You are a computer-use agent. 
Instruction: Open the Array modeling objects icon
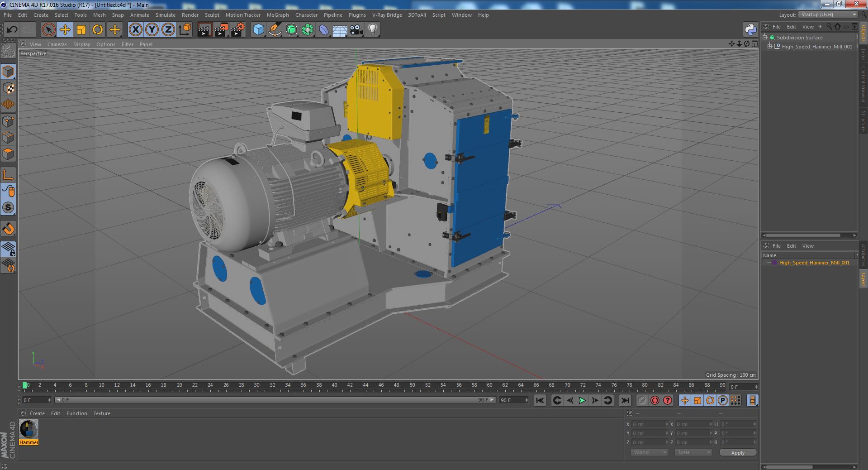coord(308,30)
